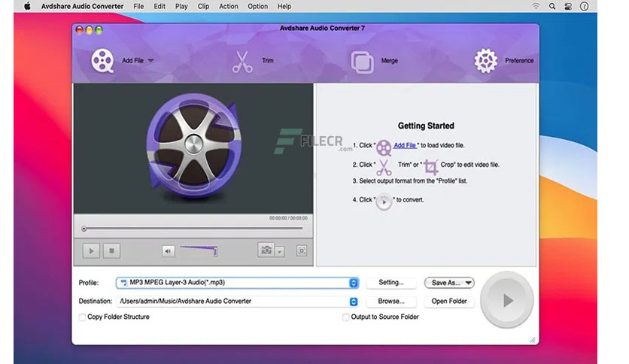Select the Trim scissors tool
This screenshot has width=629, height=364.
[242, 62]
